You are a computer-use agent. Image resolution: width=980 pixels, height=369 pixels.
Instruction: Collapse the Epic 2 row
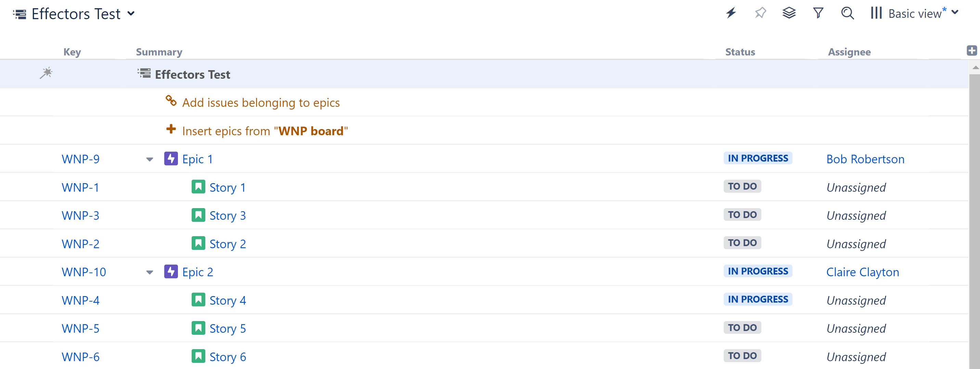(150, 272)
